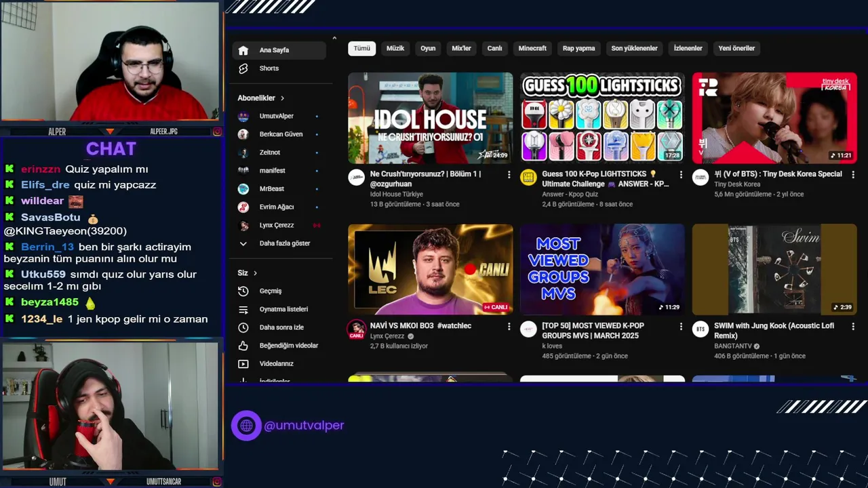
Task: Click BANGTANTV channel avatar under SWIM video
Action: point(701,329)
